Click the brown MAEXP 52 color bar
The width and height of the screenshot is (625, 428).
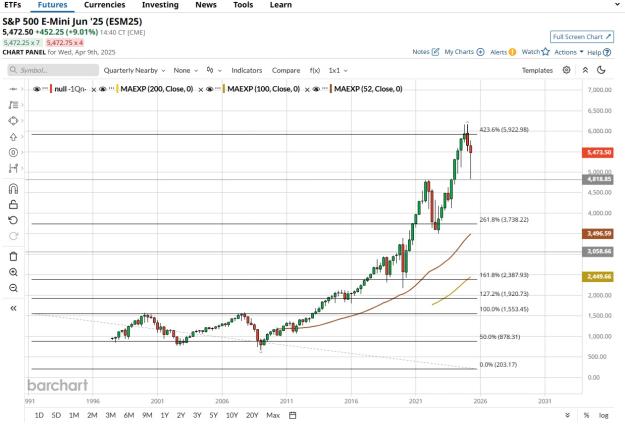pyautogui.click(x=331, y=89)
